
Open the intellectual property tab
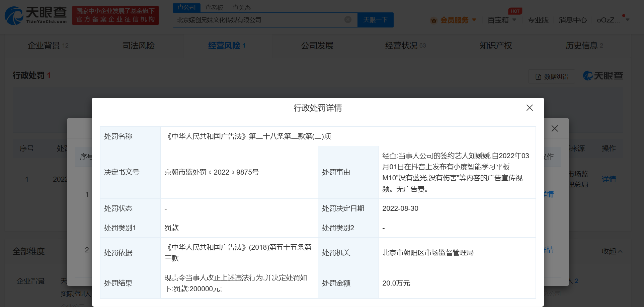tap(495, 46)
